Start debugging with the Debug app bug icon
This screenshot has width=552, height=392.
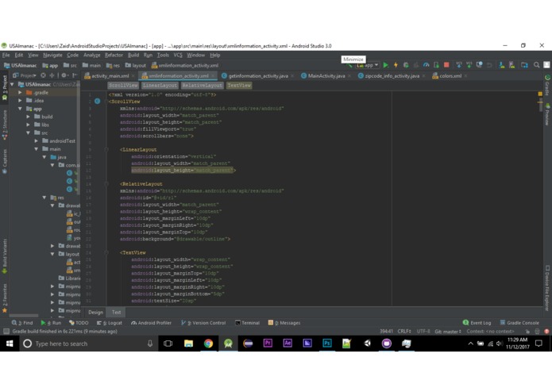(406, 65)
